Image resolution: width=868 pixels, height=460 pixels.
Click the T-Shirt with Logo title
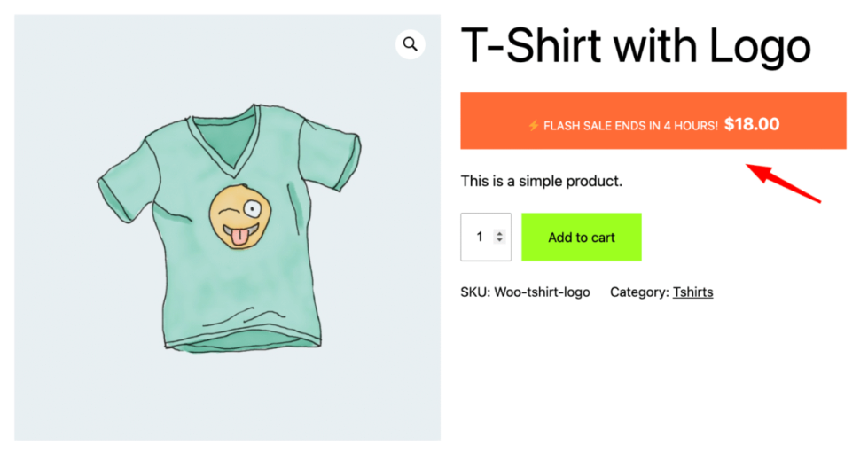click(635, 46)
